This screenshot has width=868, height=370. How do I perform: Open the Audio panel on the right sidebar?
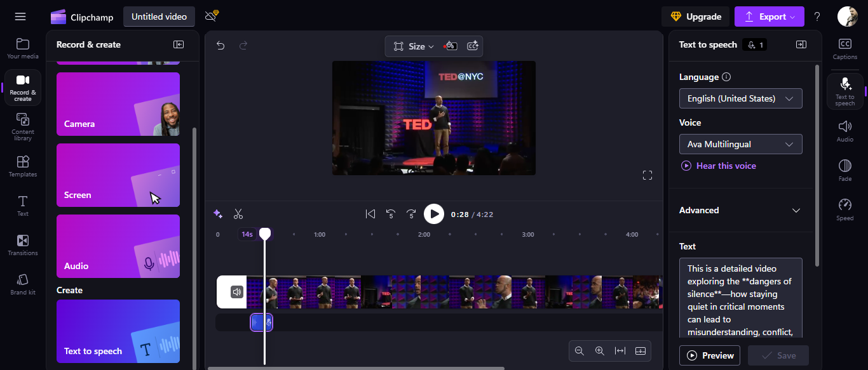point(844,131)
